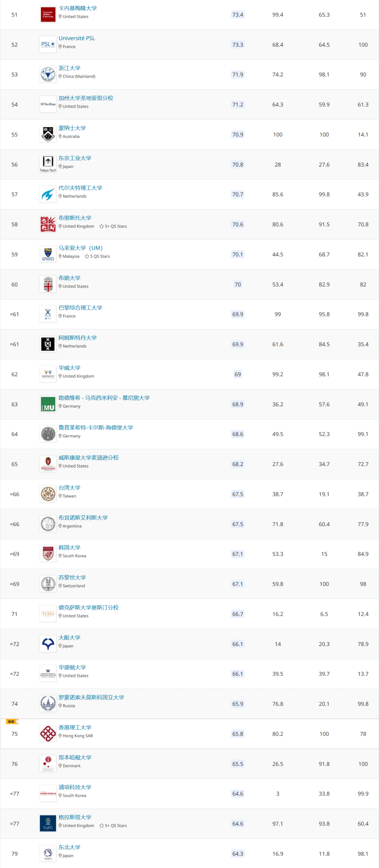Open the 浙江大学 link
Viewport: 379px width, 868px height.
pos(69,68)
